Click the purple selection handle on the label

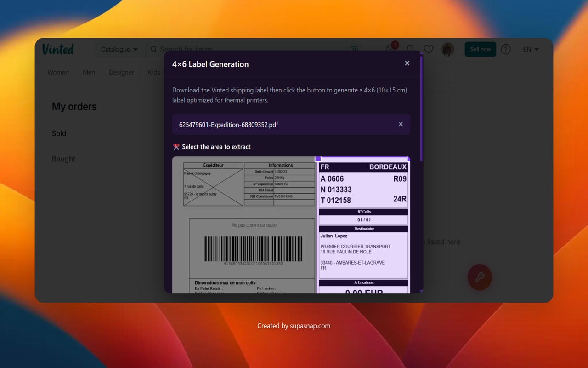[318, 159]
